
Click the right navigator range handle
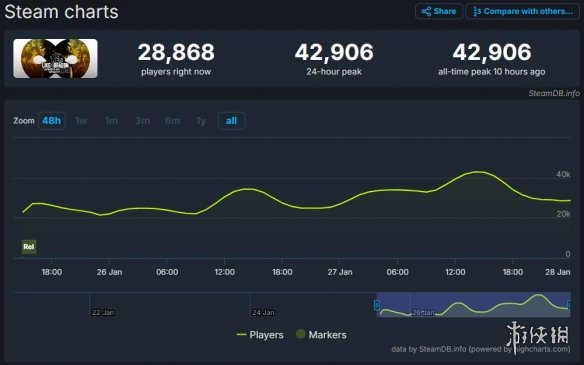[x=569, y=304]
